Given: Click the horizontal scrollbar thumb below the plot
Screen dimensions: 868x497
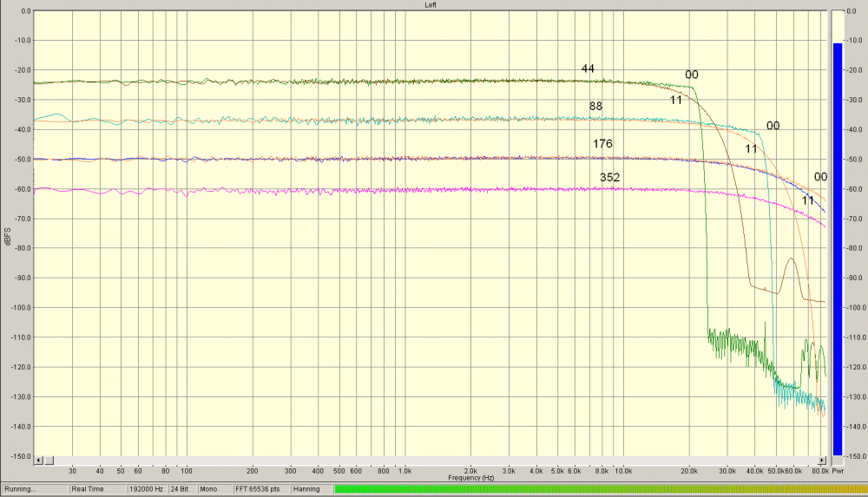Looking at the screenshot, I should [49, 461].
